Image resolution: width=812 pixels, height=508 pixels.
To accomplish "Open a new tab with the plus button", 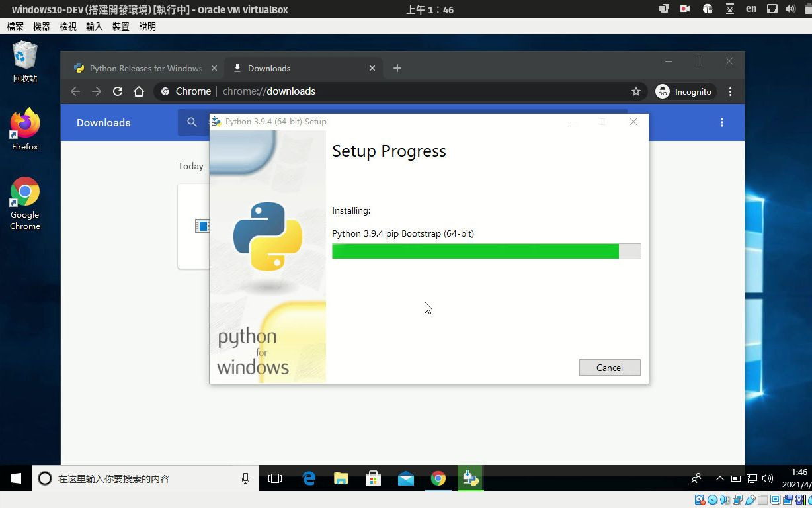I will point(397,68).
